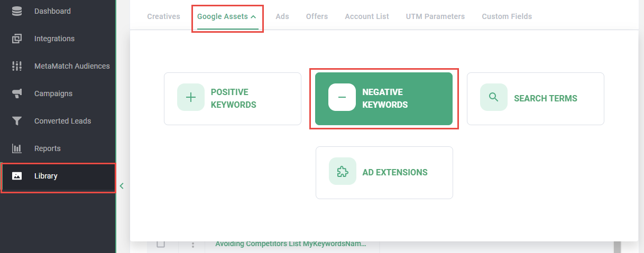Open Integrations via its sidebar icon
The width and height of the screenshot is (644, 253).
click(17, 39)
